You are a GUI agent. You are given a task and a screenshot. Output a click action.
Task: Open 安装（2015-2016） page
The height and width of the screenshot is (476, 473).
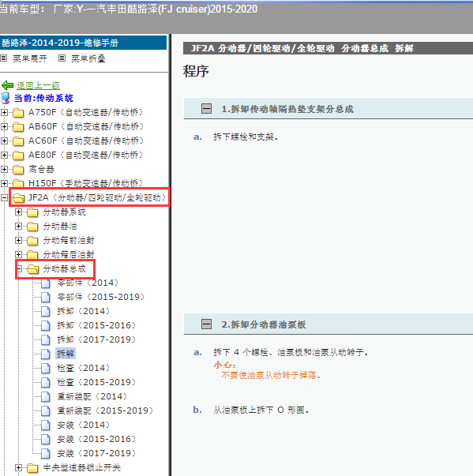point(96,439)
